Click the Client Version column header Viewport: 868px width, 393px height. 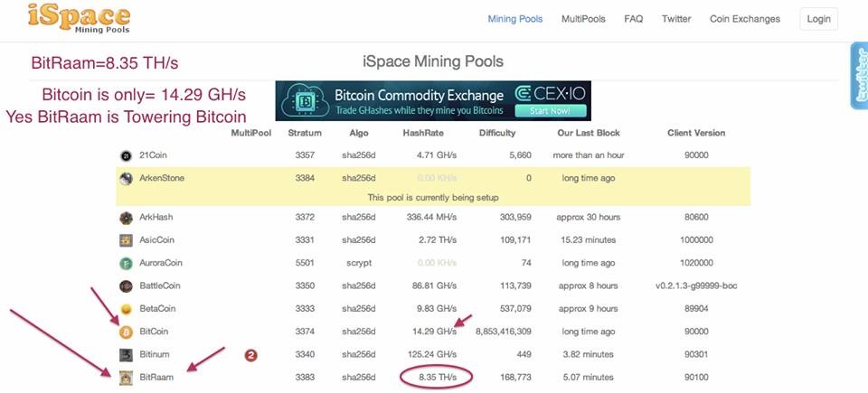click(x=696, y=133)
